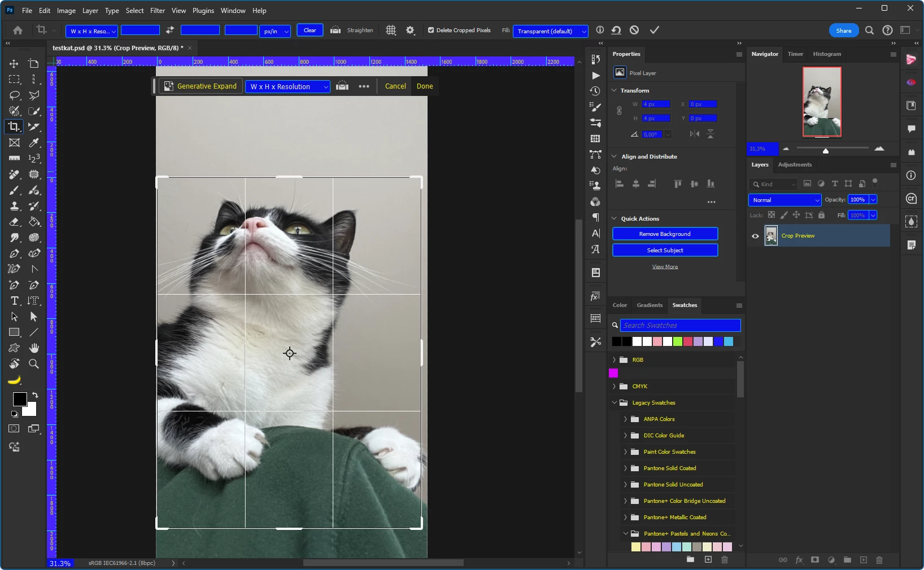Collapse the Quick Actions section
This screenshot has width=924, height=570.
[x=614, y=218]
